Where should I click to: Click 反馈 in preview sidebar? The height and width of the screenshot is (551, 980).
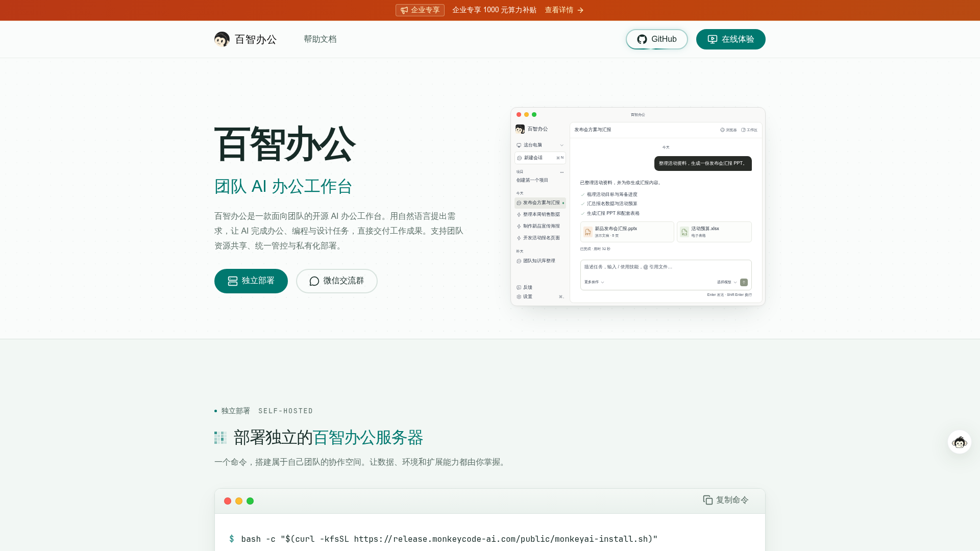pos(525,288)
